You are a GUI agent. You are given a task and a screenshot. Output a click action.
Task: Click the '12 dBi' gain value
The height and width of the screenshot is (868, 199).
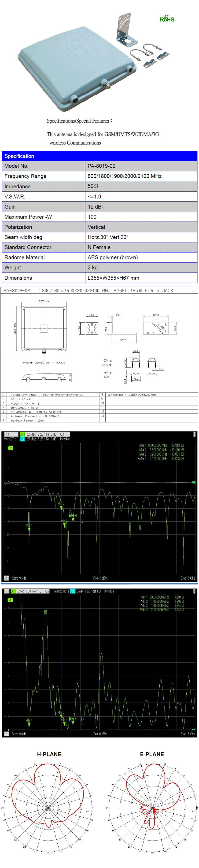click(95, 206)
